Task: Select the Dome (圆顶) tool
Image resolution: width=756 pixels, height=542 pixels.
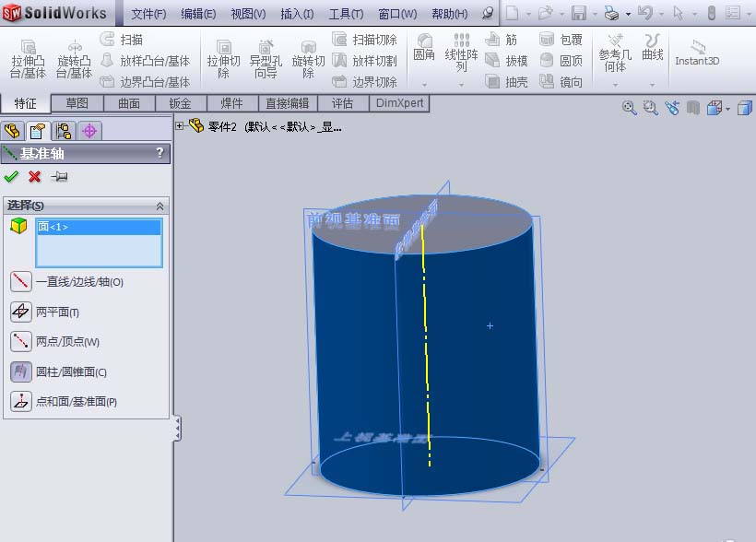Action: (561, 61)
